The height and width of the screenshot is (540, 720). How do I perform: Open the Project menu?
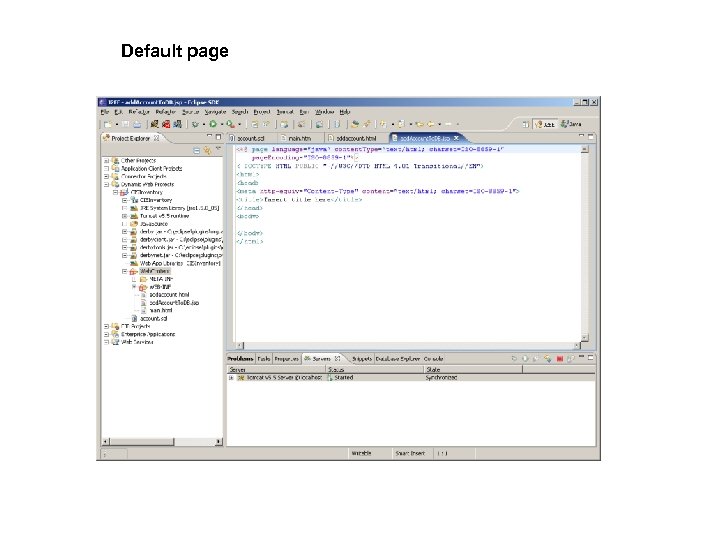(x=262, y=112)
